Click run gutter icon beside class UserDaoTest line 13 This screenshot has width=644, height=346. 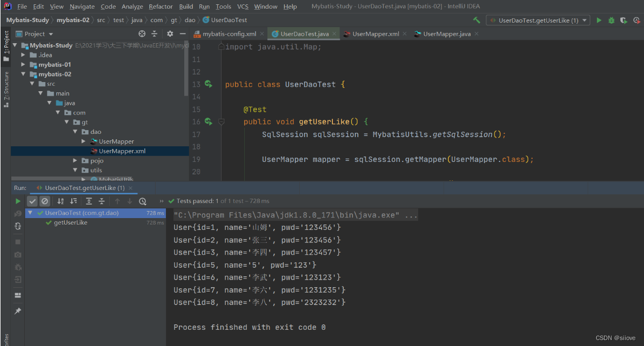click(x=209, y=84)
